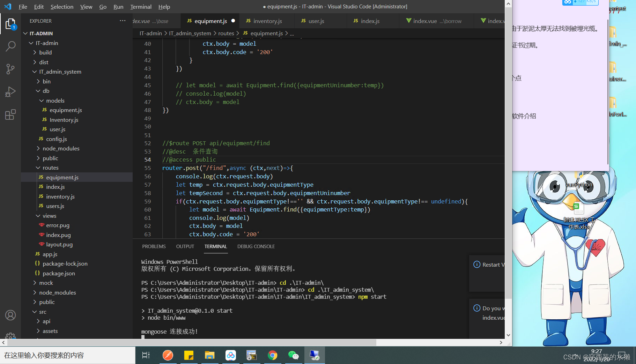Open Go menu
This screenshot has width=636, height=364.
(103, 7)
